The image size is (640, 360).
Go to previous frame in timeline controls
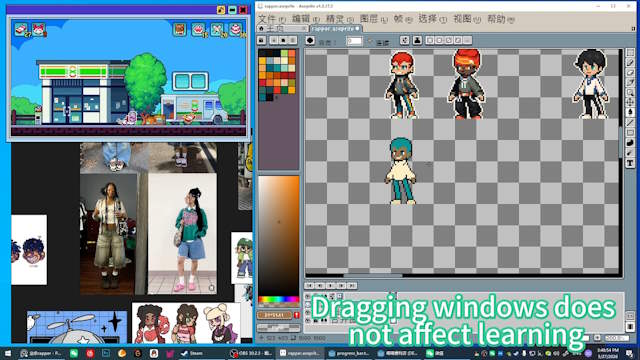tap(320, 286)
